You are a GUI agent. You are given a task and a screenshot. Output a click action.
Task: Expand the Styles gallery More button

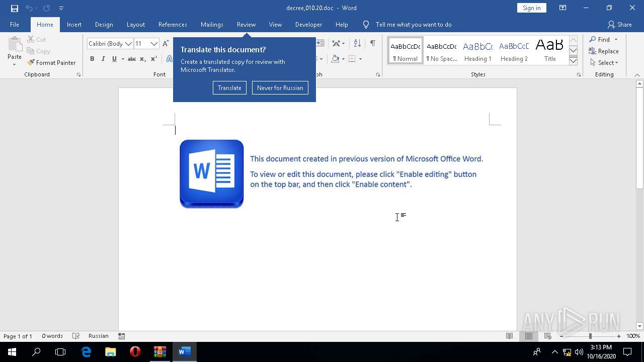[573, 60]
